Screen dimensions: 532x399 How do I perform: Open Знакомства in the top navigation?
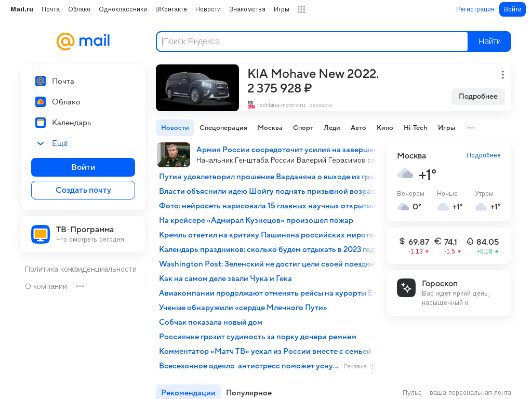[x=247, y=9]
